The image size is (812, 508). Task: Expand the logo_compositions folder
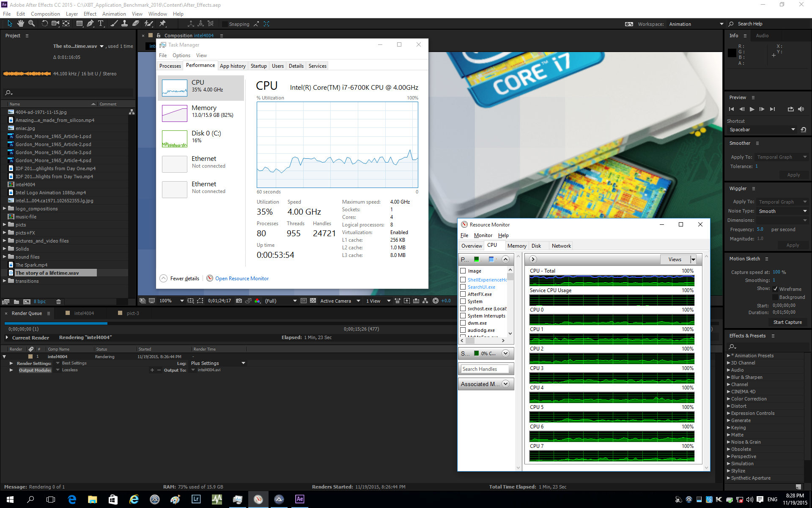tap(5, 209)
